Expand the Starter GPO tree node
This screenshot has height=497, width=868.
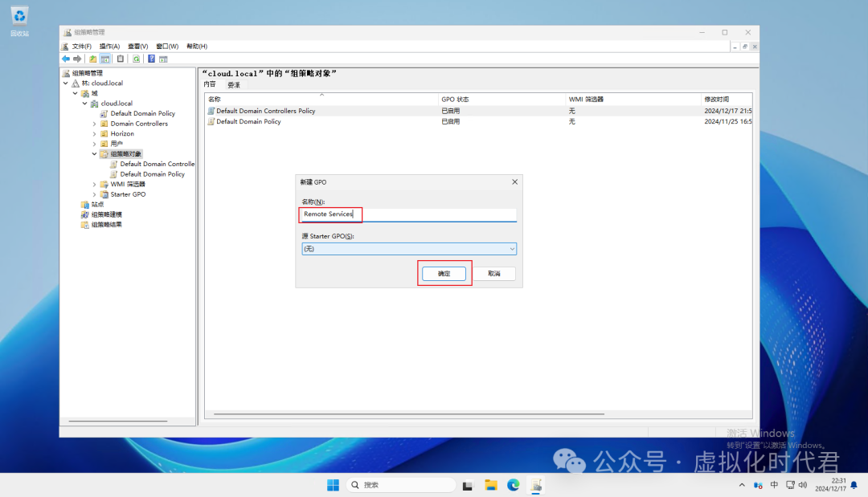click(x=94, y=194)
